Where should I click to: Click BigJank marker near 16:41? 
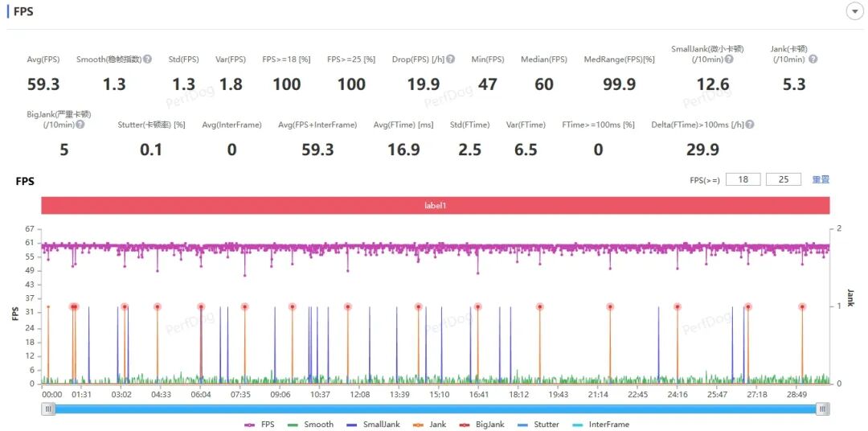click(477, 306)
